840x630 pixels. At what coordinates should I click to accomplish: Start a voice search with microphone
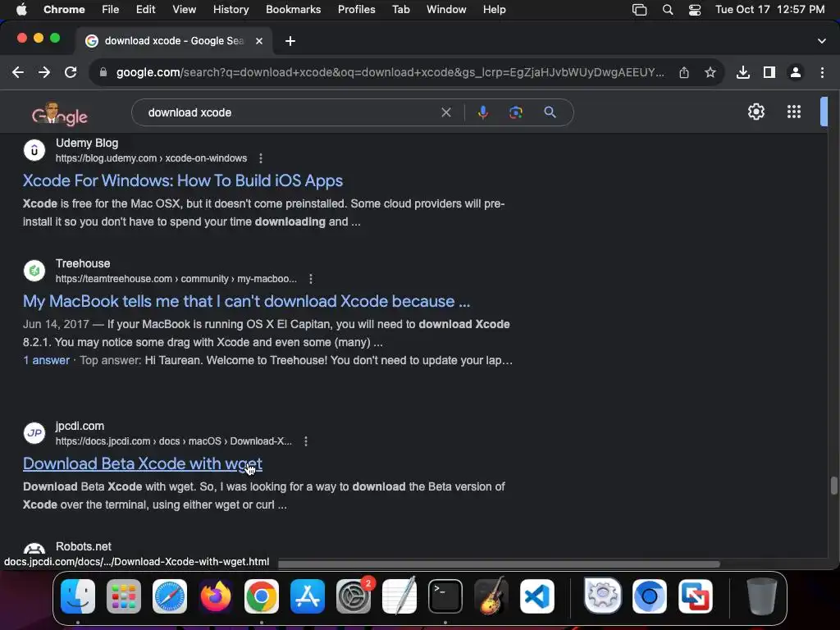pyautogui.click(x=482, y=112)
